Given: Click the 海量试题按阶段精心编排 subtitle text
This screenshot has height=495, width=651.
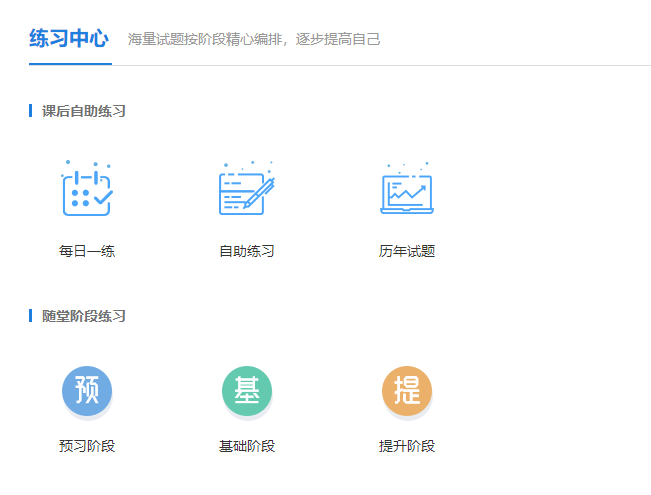Looking at the screenshot, I should coord(254,40).
